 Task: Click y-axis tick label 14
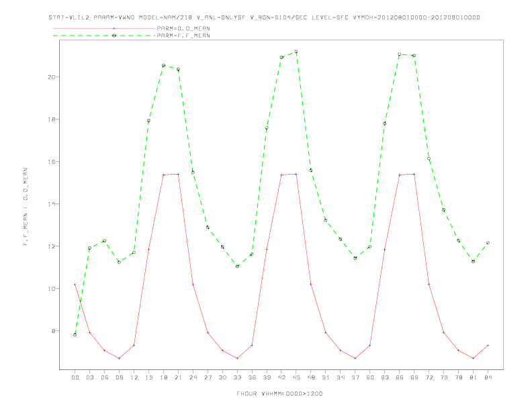[x=52, y=204]
